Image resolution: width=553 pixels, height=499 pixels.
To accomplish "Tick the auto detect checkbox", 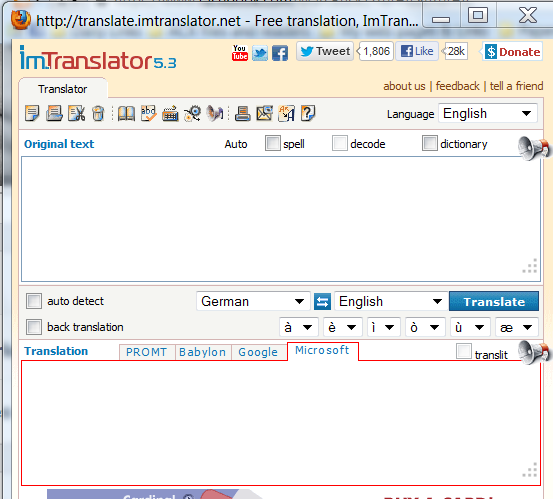I will pyautogui.click(x=34, y=301).
